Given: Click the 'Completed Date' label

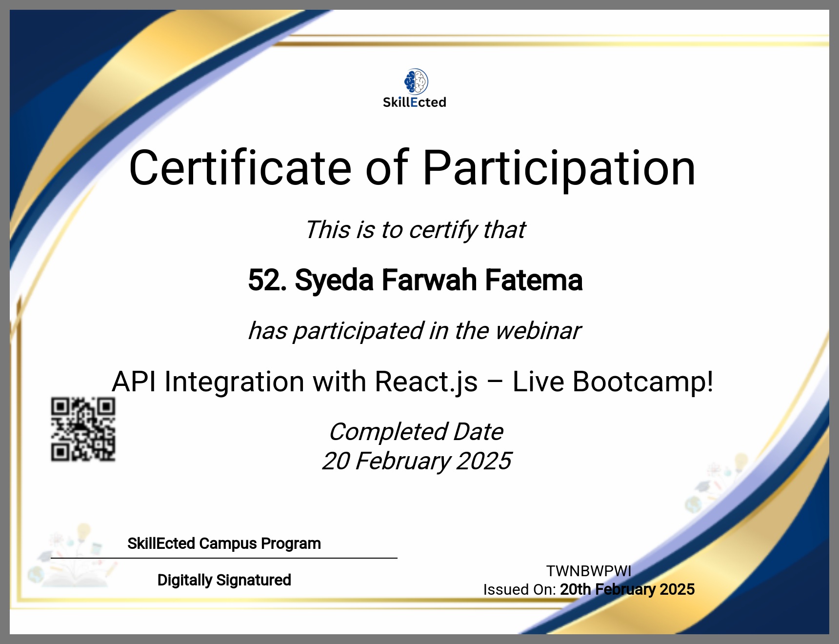Looking at the screenshot, I should pos(416,432).
